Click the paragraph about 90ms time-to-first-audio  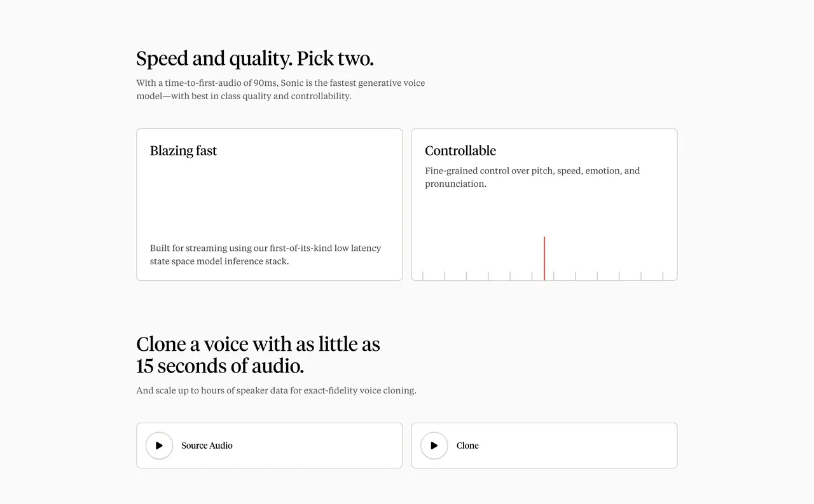[x=280, y=90]
